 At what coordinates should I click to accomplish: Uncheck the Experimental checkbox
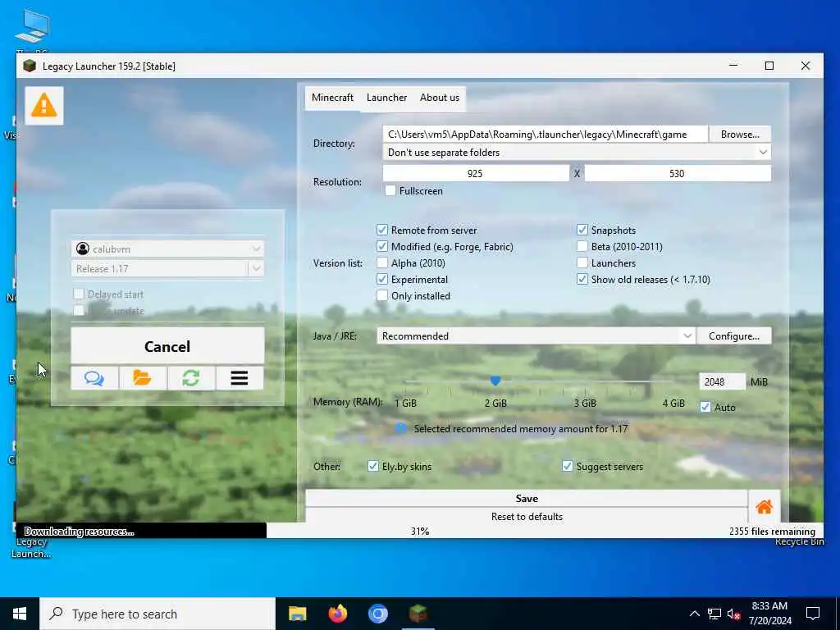pos(382,279)
